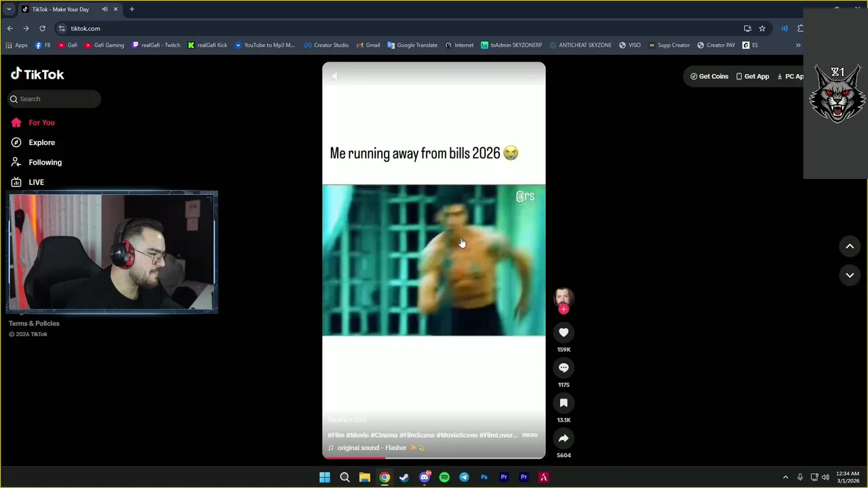Open Telegram from the taskbar

click(464, 477)
